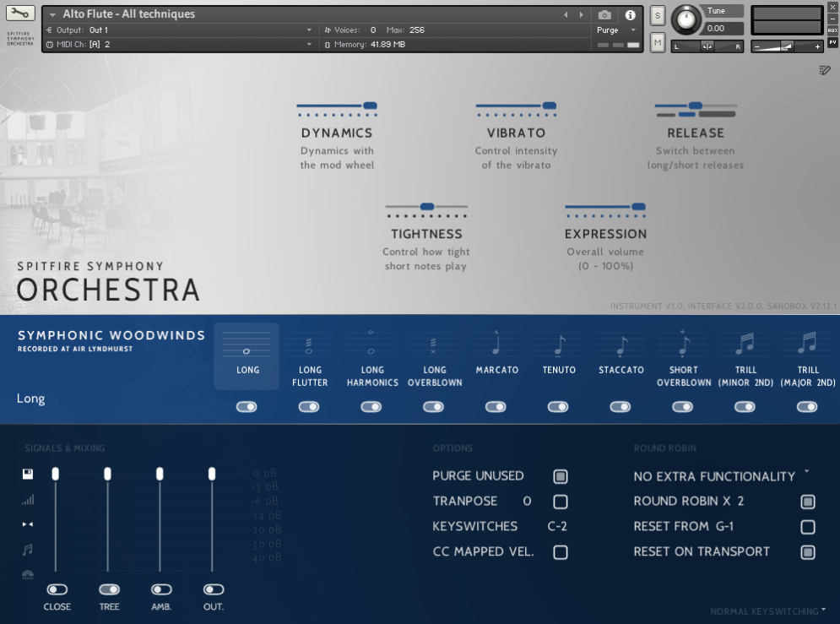This screenshot has width=840, height=624.
Task: Click the Dynamics slider
Action: [337, 106]
